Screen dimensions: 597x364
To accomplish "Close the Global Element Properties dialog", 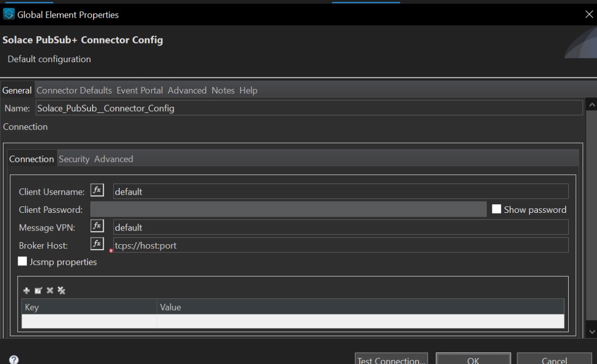I will (x=588, y=15).
